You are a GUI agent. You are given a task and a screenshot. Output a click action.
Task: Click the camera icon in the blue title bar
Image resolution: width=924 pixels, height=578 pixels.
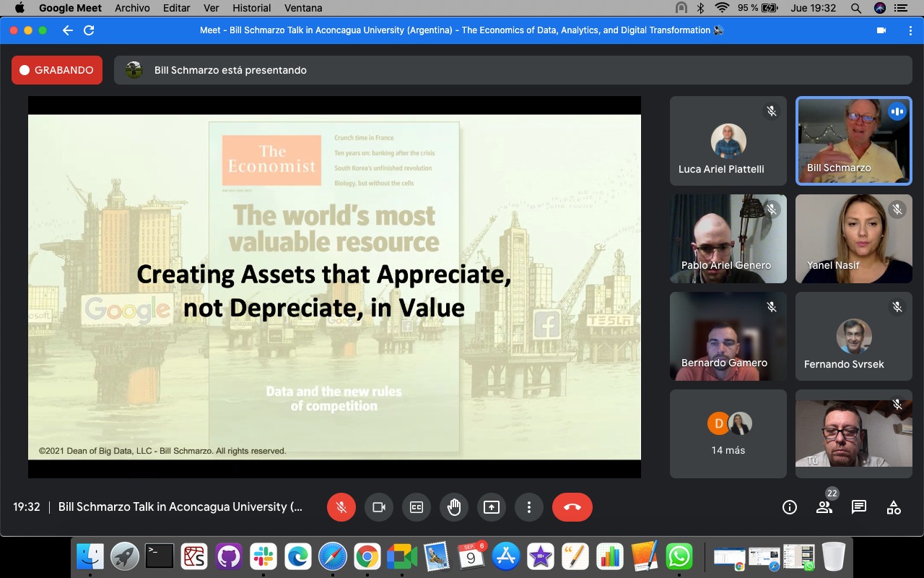[x=881, y=30]
